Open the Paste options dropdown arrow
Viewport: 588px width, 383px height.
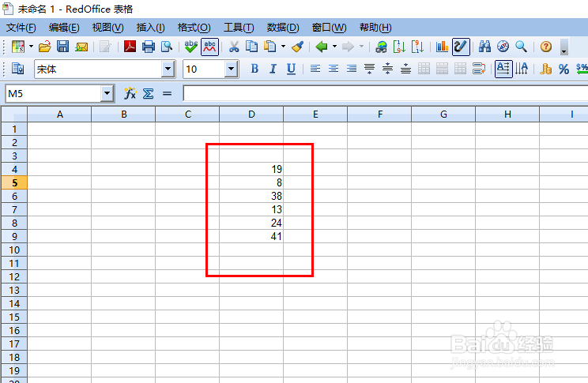pyautogui.click(x=283, y=47)
